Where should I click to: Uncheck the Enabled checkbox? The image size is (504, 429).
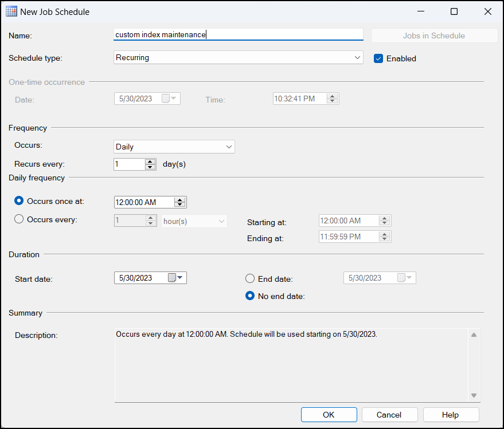(378, 58)
